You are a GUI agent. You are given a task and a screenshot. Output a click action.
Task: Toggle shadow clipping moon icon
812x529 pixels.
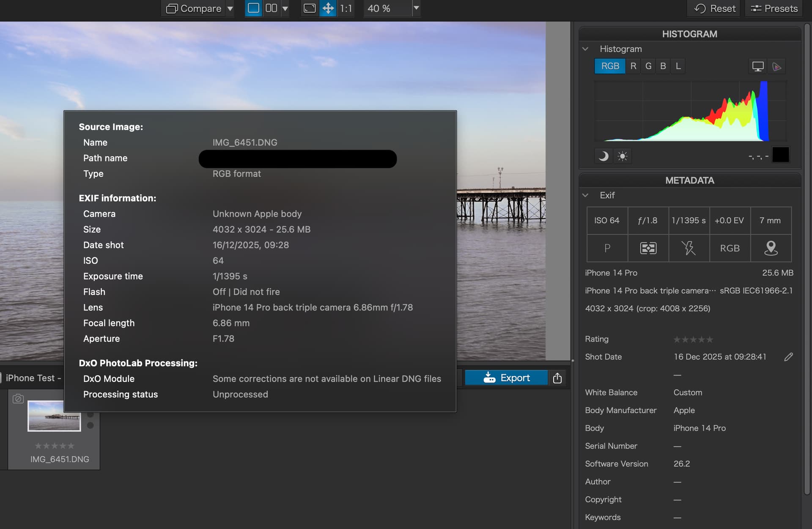pos(604,156)
